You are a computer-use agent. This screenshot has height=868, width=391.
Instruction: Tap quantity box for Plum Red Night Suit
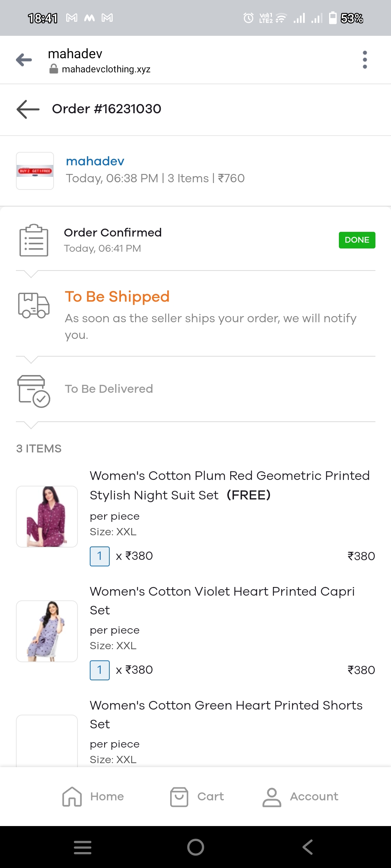100,556
